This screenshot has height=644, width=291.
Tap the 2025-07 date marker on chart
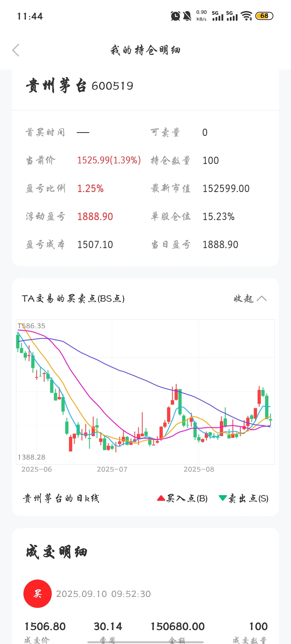112,469
